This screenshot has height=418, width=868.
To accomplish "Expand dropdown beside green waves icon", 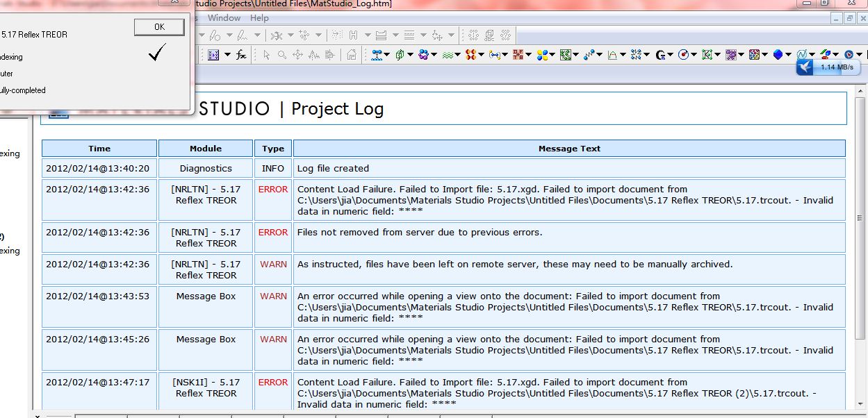I will point(457,55).
